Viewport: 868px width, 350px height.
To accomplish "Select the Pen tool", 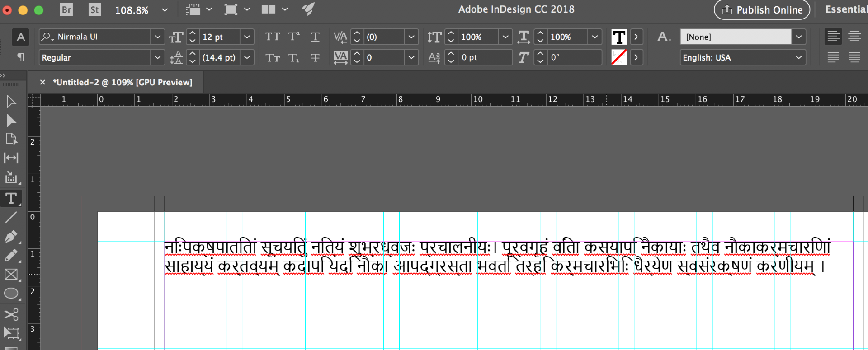I will tap(11, 236).
